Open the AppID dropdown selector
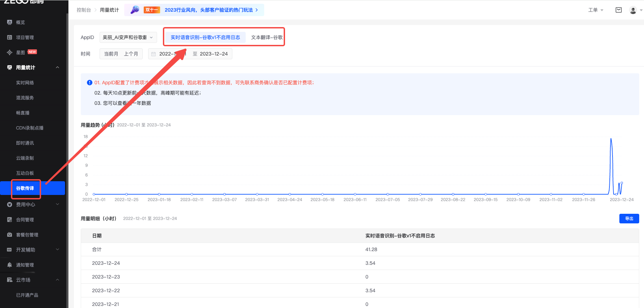 click(x=128, y=37)
